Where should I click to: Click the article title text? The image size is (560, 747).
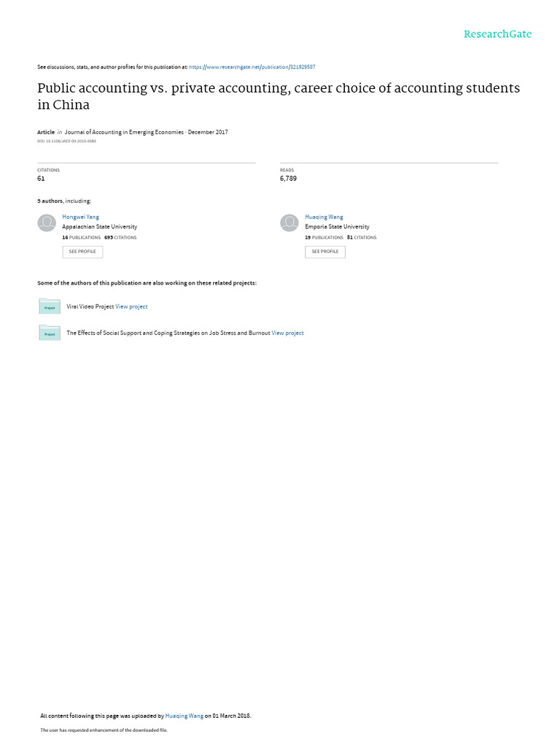tap(279, 96)
